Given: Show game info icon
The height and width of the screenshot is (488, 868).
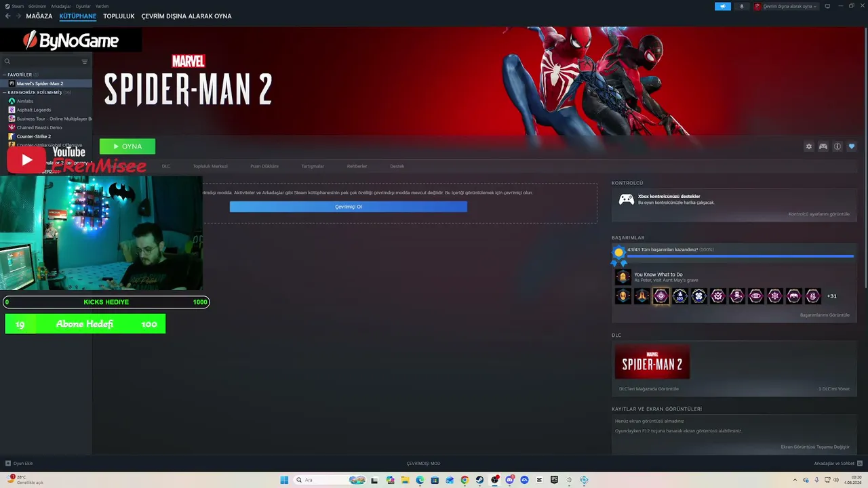Looking at the screenshot, I should (837, 146).
